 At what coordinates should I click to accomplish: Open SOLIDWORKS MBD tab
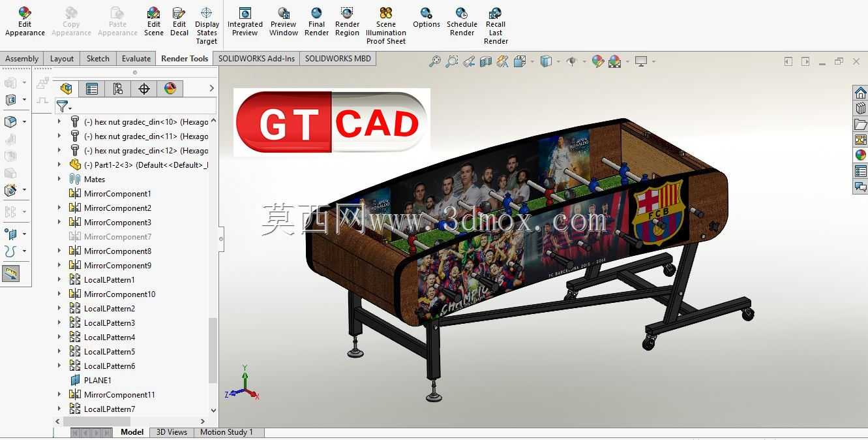[x=338, y=58]
